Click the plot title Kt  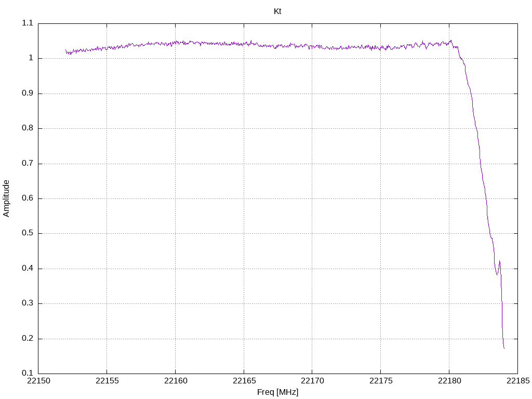(x=277, y=11)
